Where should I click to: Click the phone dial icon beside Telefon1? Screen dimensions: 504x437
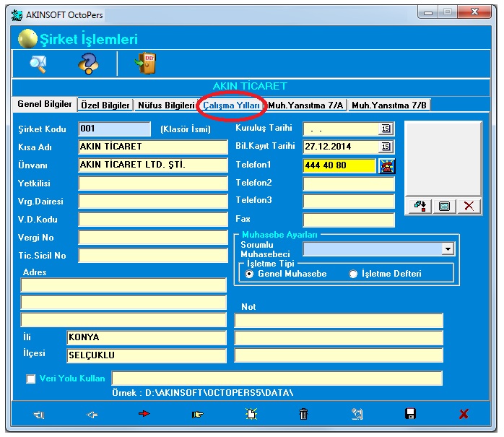(387, 166)
